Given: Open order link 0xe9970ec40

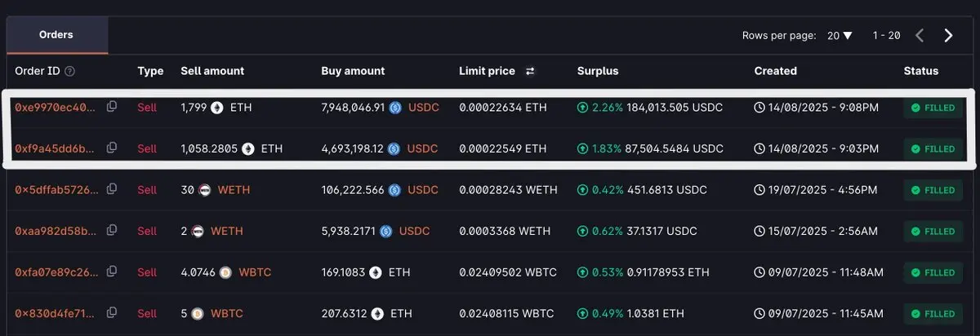Looking at the screenshot, I should [x=55, y=107].
